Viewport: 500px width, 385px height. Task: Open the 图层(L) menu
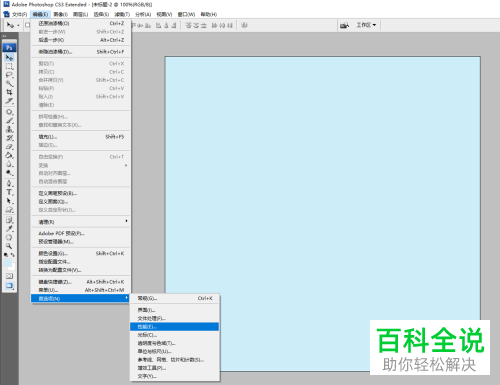(80, 14)
